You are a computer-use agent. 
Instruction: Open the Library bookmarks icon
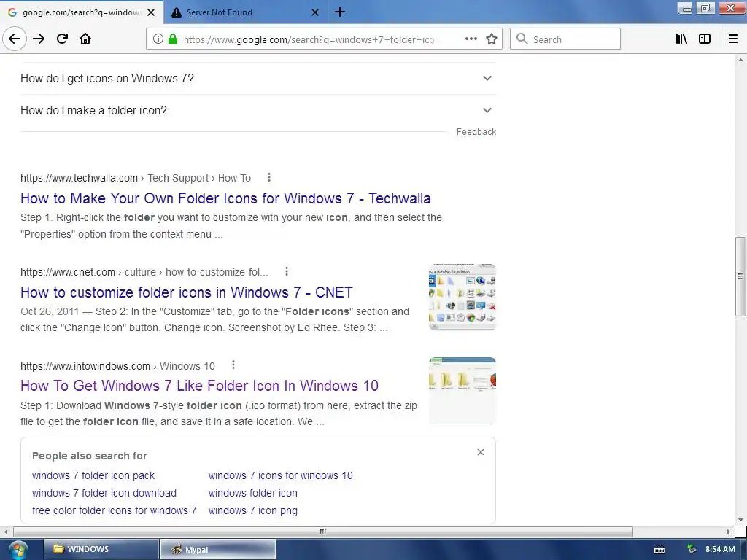point(681,39)
